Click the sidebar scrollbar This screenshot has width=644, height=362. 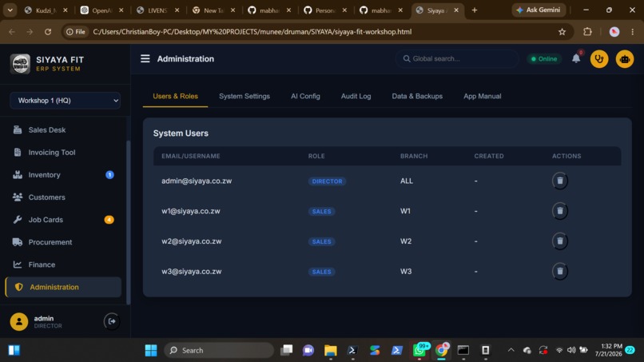coord(128,222)
